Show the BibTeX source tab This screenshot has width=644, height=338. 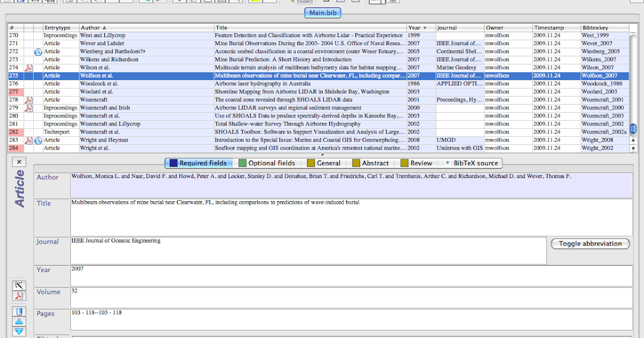(471, 163)
